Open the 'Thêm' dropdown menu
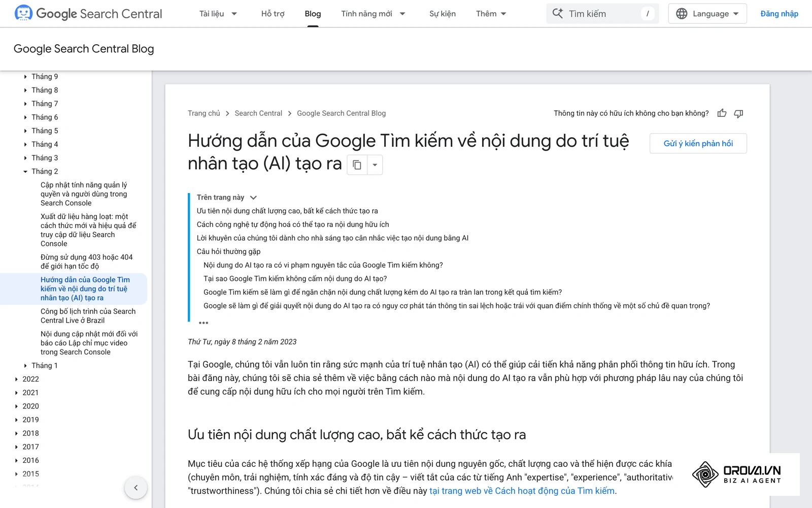The image size is (812, 508). pyautogui.click(x=491, y=14)
